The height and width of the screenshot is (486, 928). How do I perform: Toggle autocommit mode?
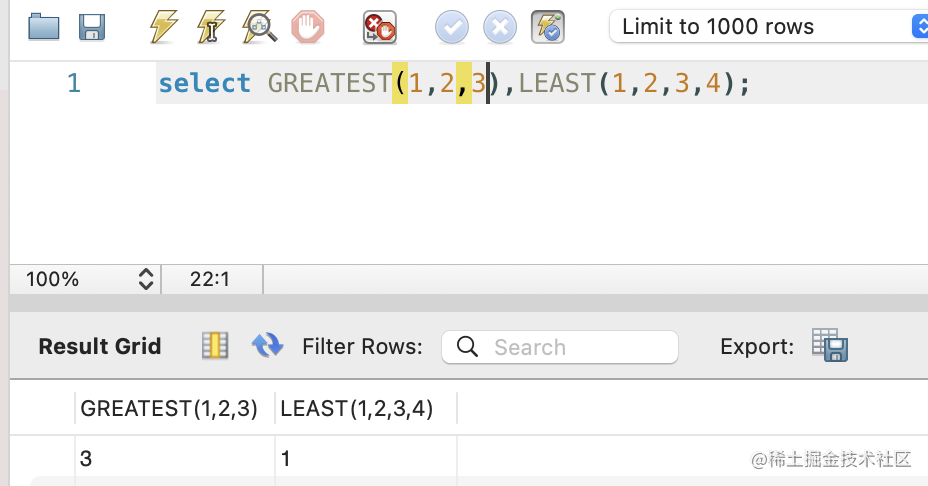click(549, 27)
